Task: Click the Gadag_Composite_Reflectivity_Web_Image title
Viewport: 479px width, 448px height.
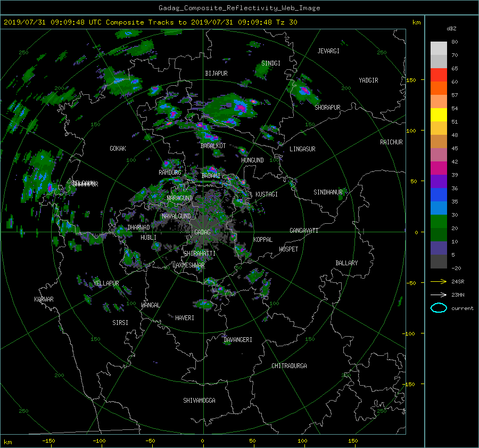Action: pyautogui.click(x=239, y=8)
